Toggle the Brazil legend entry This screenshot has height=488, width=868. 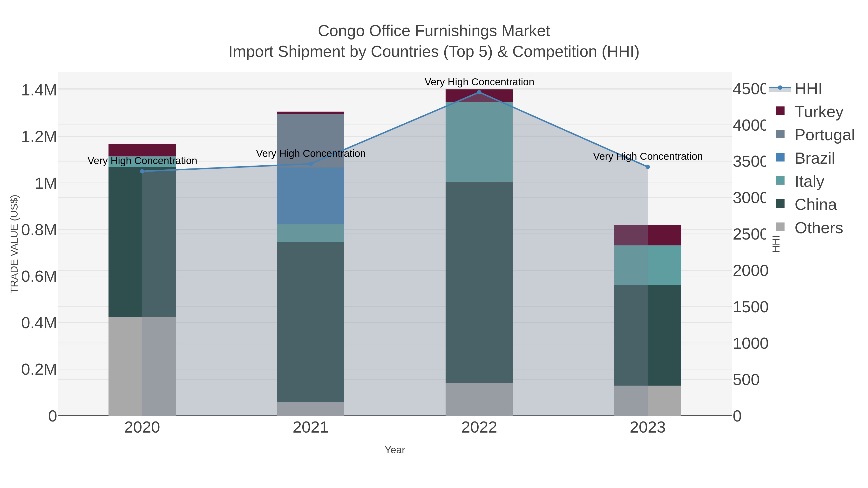pos(805,158)
